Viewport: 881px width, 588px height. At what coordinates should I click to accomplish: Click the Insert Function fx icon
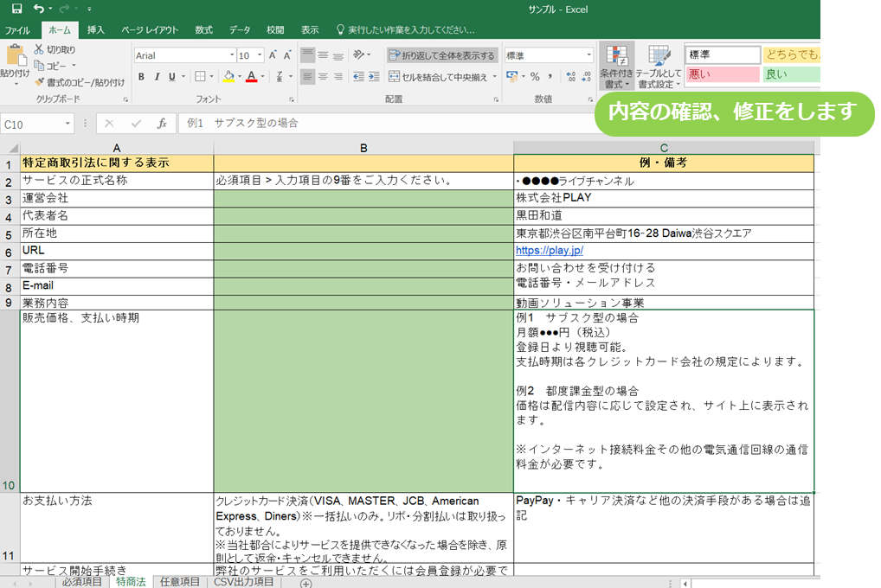(162, 124)
